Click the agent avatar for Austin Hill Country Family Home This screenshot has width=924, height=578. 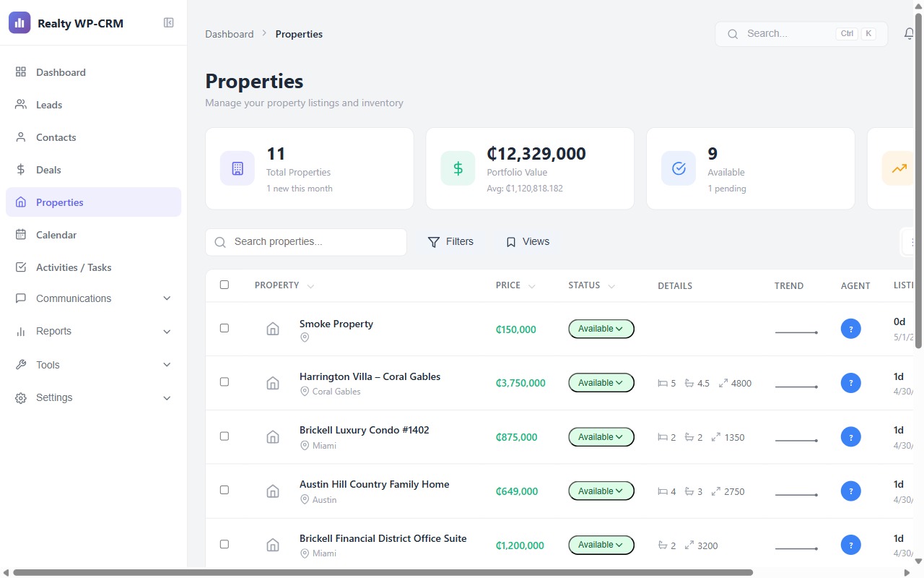(x=851, y=491)
